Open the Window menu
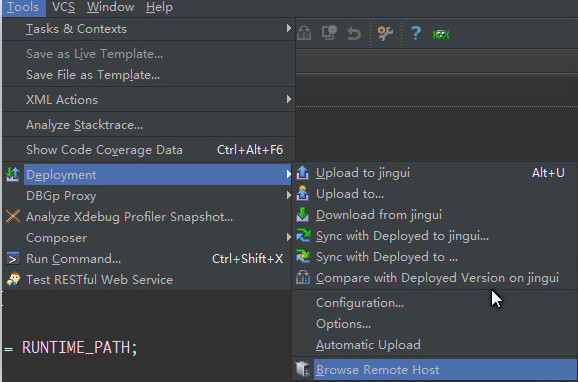This screenshot has width=578, height=382. tap(111, 7)
